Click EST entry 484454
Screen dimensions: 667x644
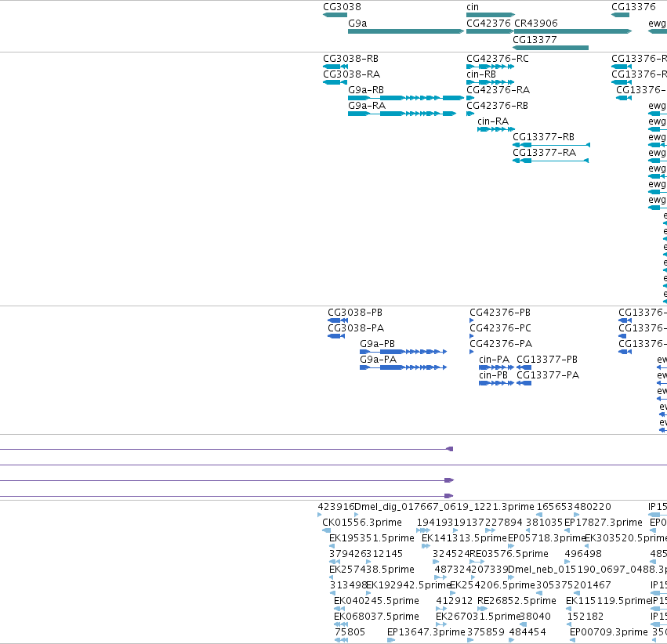click(527, 632)
